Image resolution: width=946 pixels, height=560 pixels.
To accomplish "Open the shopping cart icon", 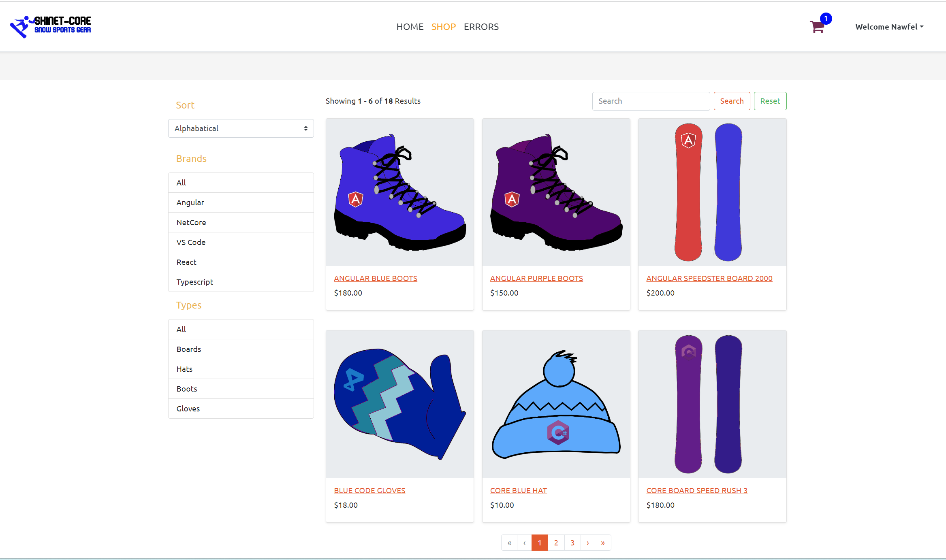I will [x=817, y=27].
